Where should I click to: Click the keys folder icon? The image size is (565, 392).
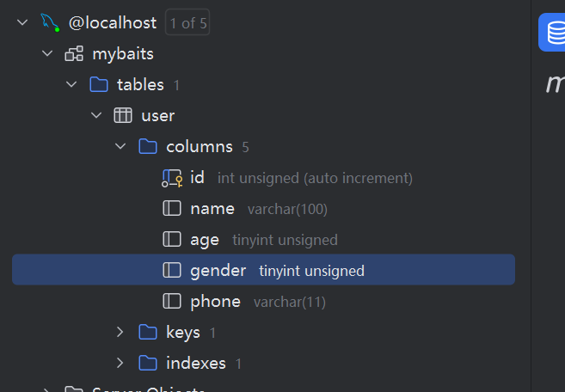point(148,332)
